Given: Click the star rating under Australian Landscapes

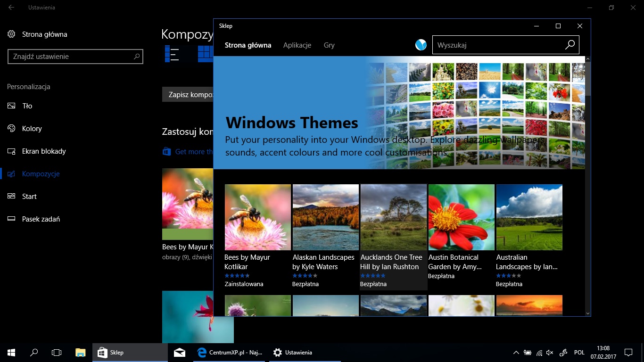Looking at the screenshot, I should pos(509,276).
